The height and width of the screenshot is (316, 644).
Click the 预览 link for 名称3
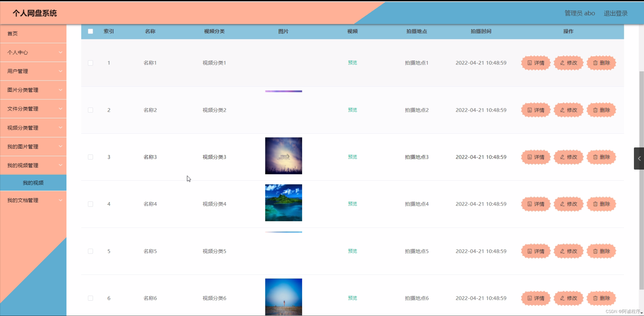352,157
